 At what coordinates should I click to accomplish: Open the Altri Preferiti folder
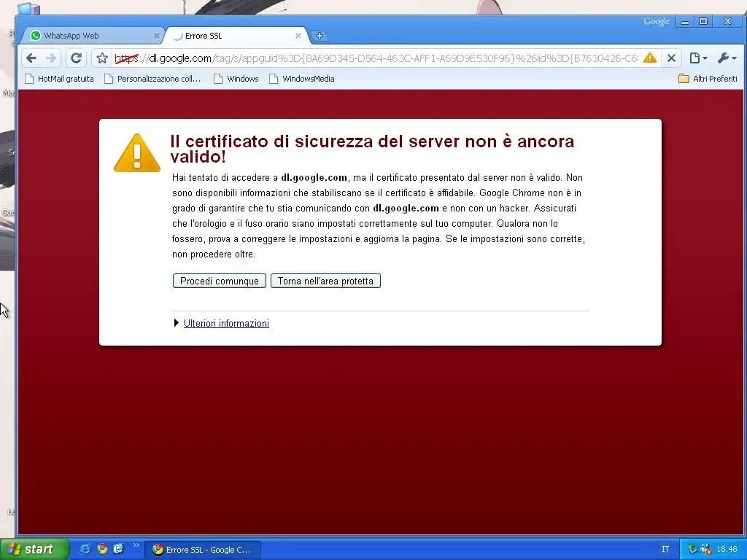pos(708,79)
